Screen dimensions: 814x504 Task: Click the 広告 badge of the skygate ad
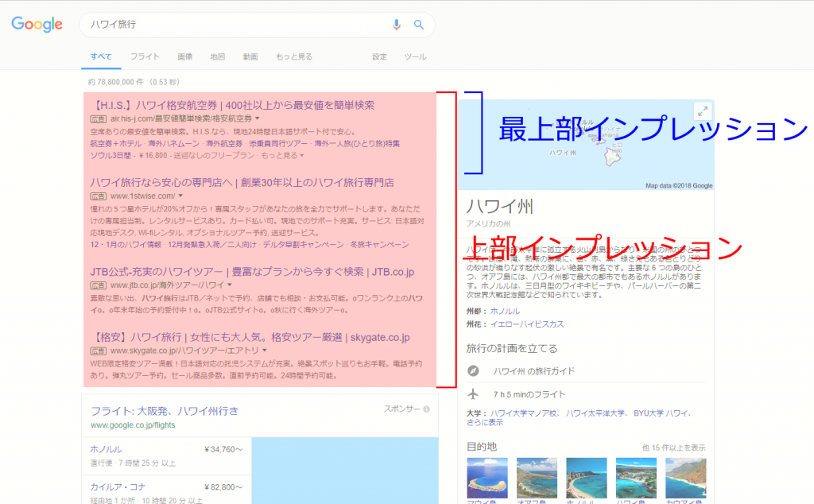pos(98,351)
